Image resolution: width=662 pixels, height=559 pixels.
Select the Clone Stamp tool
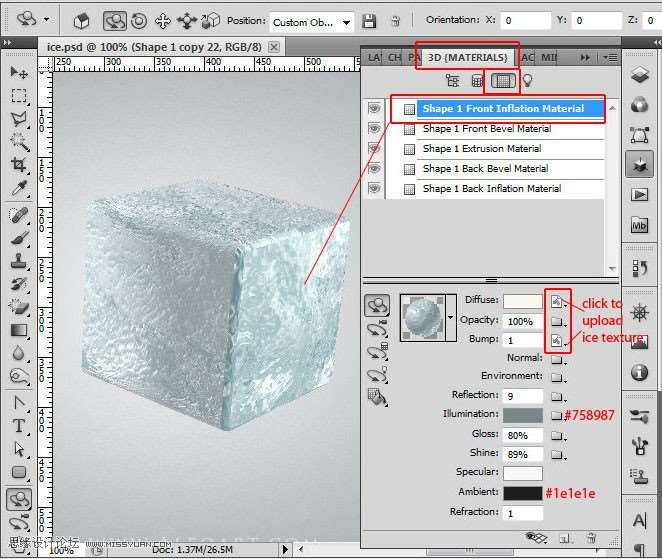(x=18, y=261)
